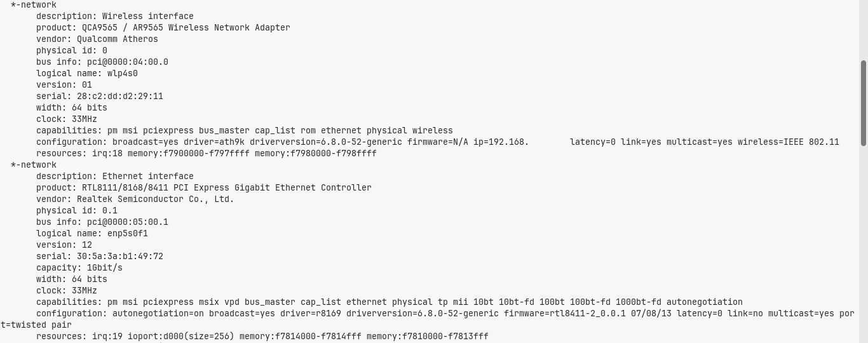The height and width of the screenshot is (343, 868).
Task: Click wireless=IEEE 802.11 text
Action: 789,142
